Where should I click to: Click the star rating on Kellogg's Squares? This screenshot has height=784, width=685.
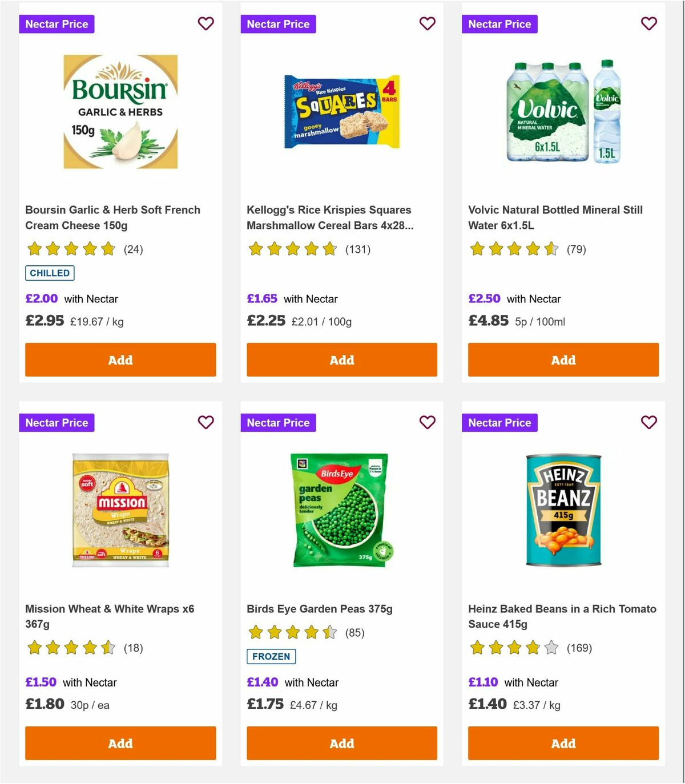(x=292, y=249)
